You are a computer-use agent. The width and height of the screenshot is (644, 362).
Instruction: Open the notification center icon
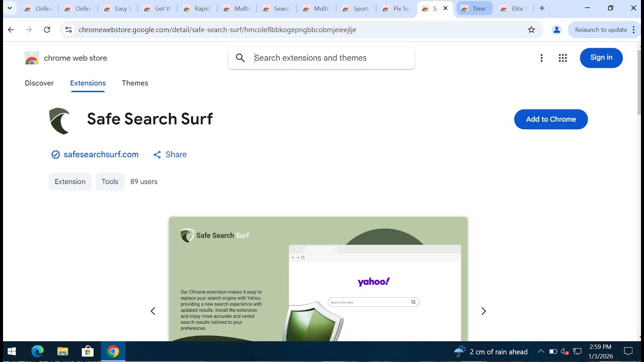[628, 351]
